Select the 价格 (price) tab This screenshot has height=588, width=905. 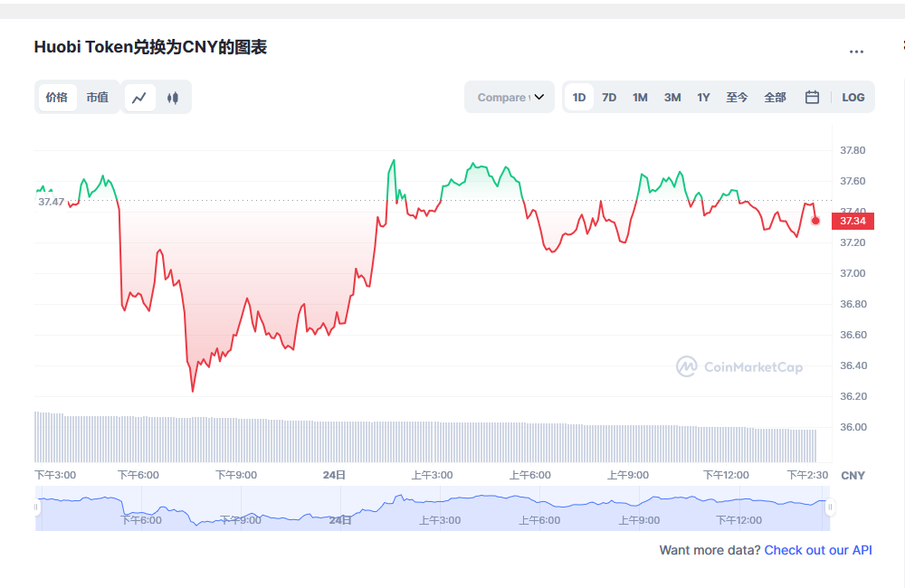pyautogui.click(x=56, y=98)
